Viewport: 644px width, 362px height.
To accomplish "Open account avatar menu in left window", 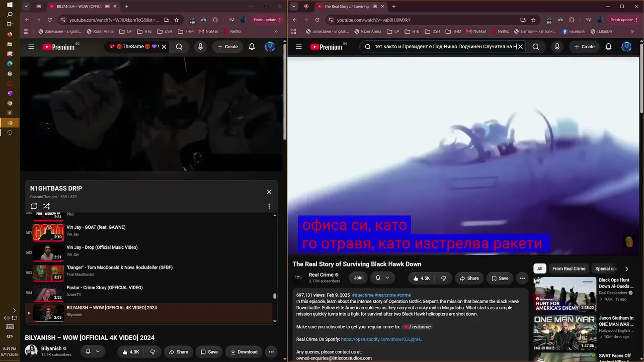I will [x=270, y=47].
